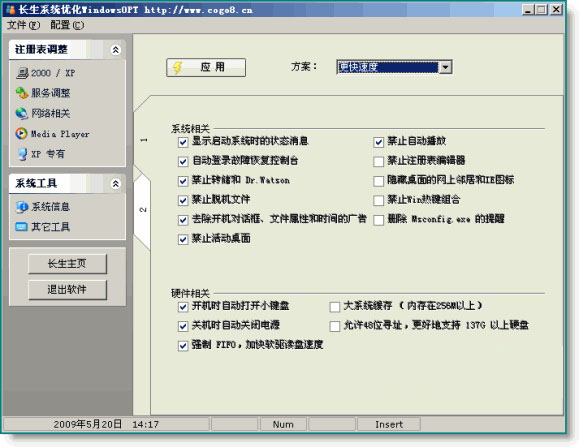Enable 禁止注册表编辑器 checkbox

tap(378, 161)
